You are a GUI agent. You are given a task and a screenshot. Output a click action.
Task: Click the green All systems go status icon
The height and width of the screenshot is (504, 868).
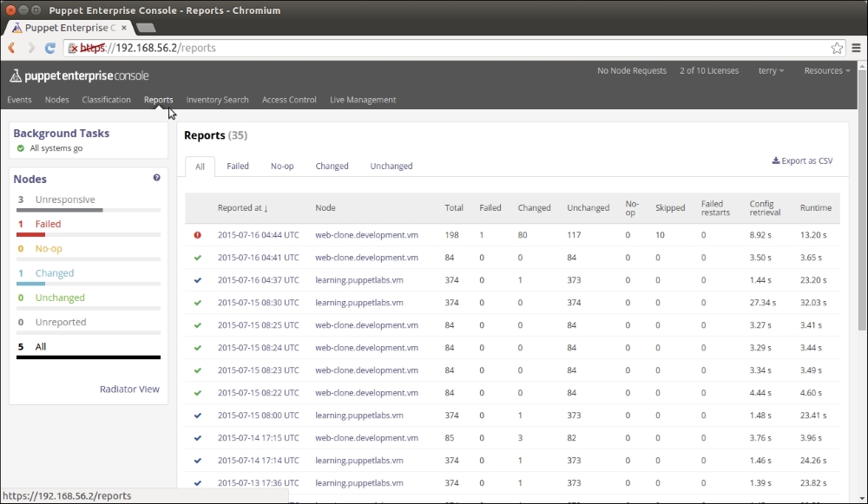point(21,148)
